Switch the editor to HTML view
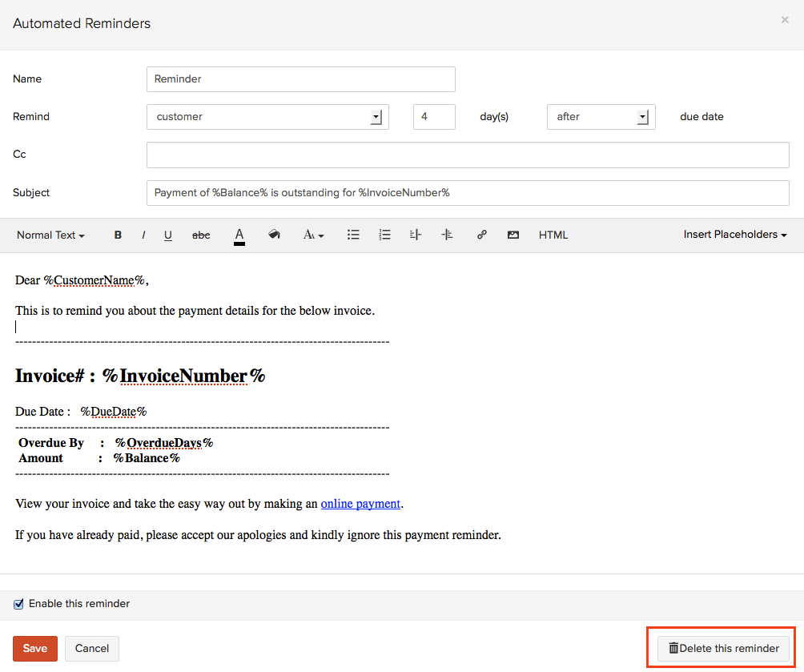 553,235
